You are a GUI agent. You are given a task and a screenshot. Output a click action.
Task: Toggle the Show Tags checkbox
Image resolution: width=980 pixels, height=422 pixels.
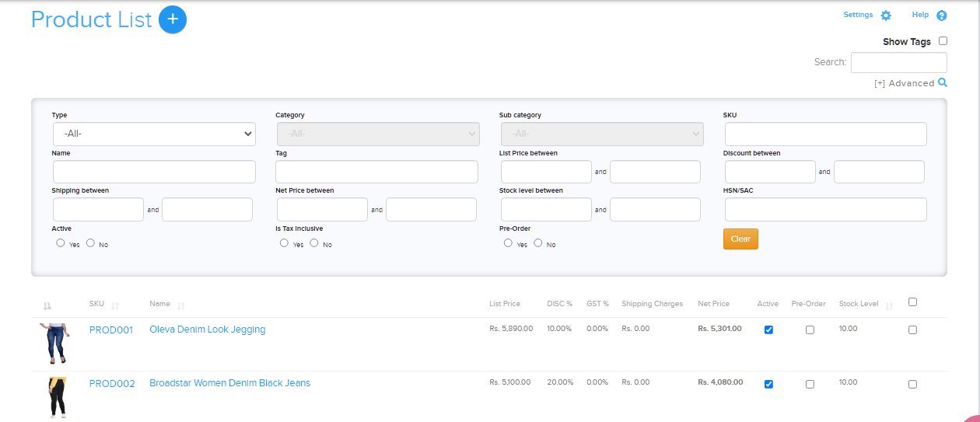tap(943, 40)
